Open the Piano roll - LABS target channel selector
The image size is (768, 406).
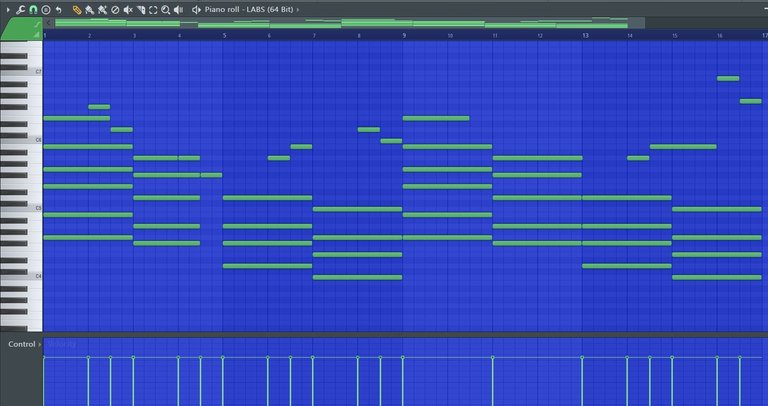coord(249,10)
